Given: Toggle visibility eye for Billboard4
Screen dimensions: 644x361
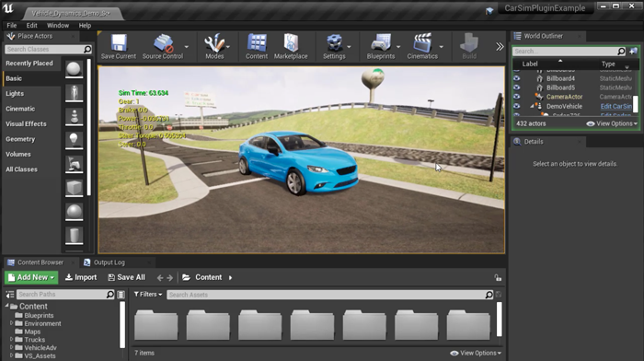Looking at the screenshot, I should 517,78.
